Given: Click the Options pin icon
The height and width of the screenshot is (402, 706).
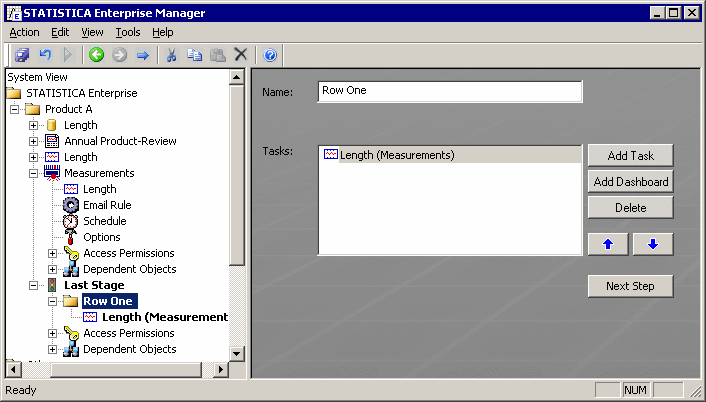Looking at the screenshot, I should (70, 237).
